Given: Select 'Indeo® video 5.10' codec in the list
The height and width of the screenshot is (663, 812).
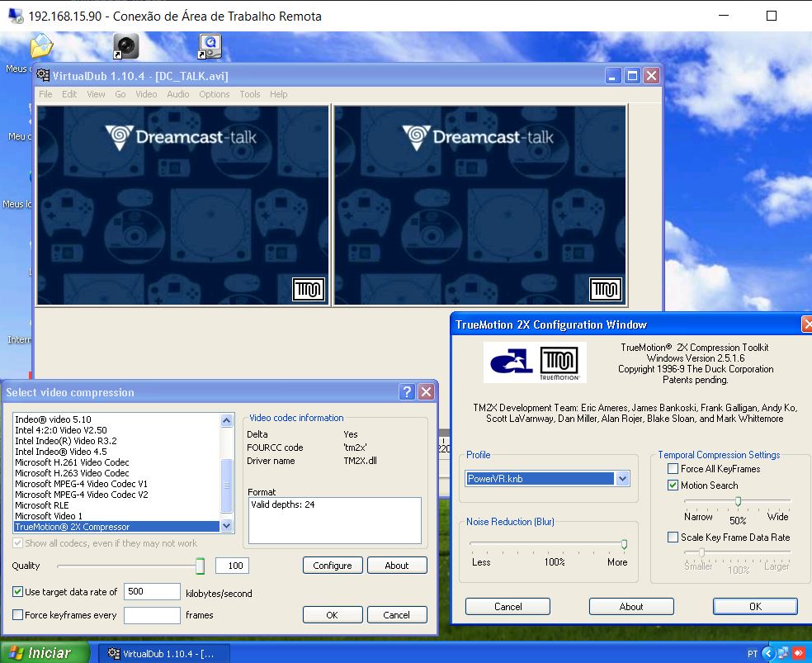Looking at the screenshot, I should (116, 419).
